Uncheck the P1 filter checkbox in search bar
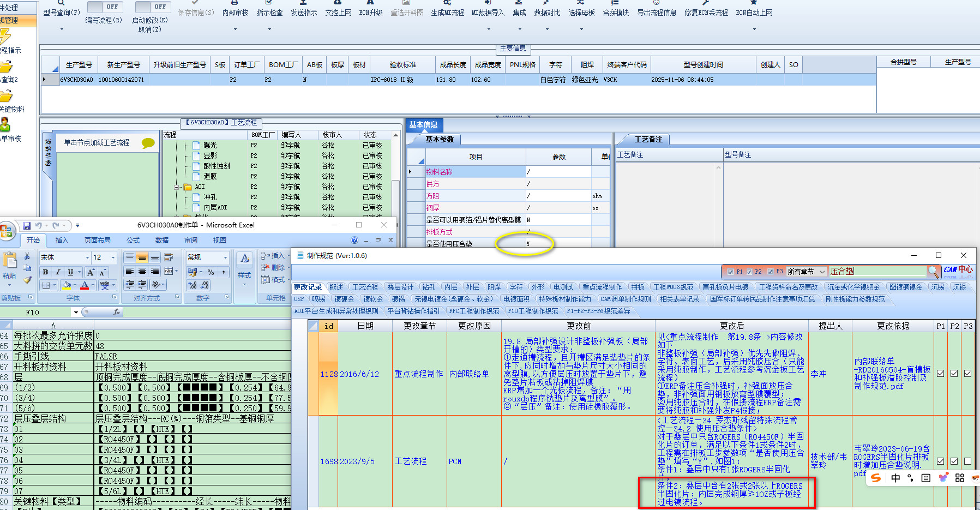Image resolution: width=980 pixels, height=510 pixels. tap(730, 272)
